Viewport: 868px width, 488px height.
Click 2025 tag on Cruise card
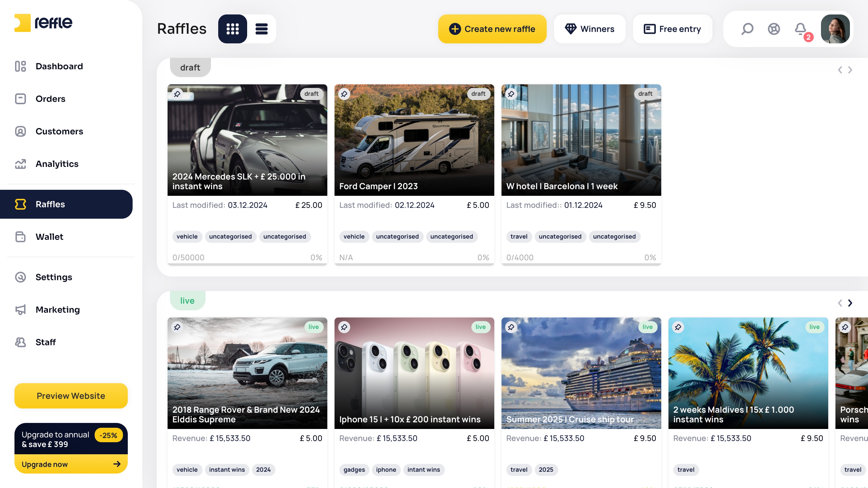pyautogui.click(x=546, y=470)
